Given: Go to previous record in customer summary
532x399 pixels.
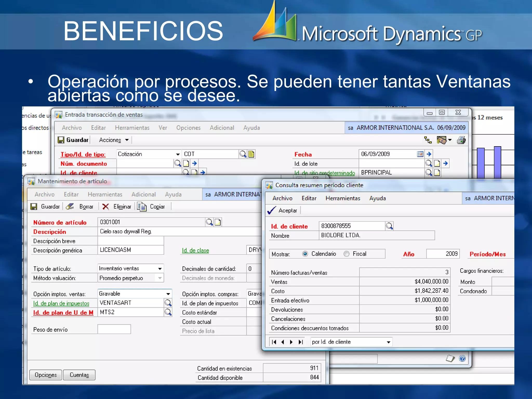Looking at the screenshot, I should [283, 342].
